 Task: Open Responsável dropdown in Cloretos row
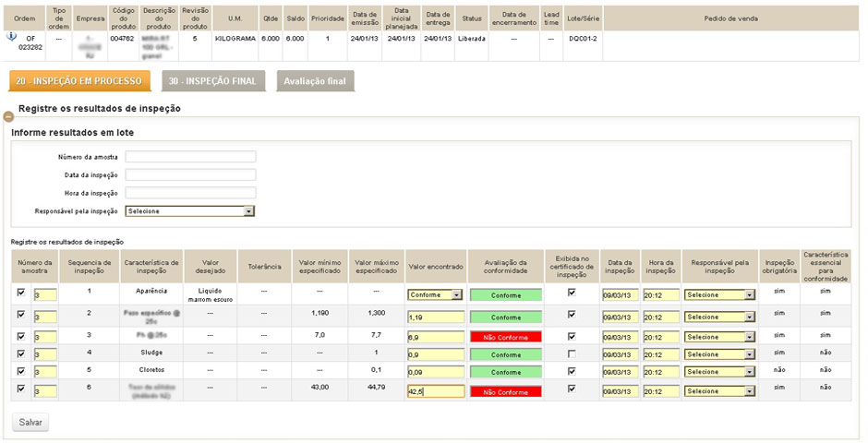coord(719,372)
